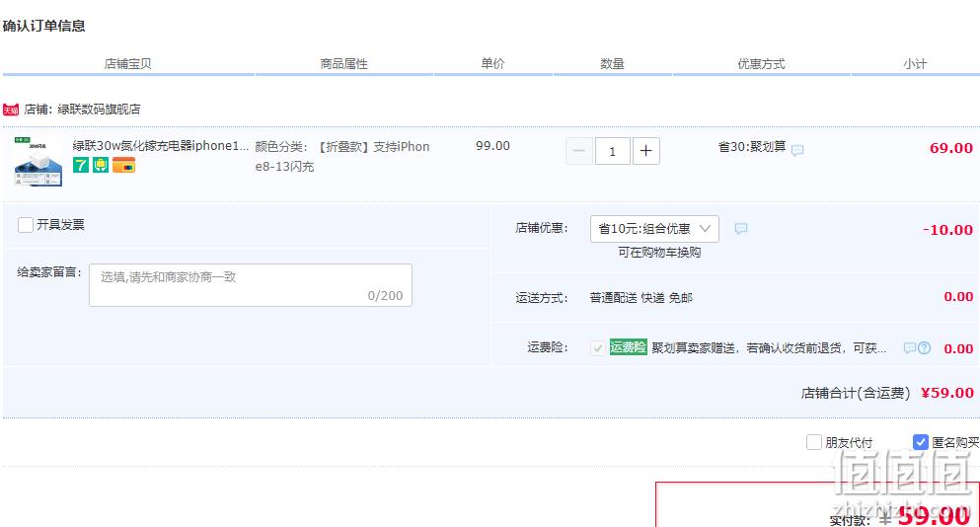The image size is (980, 527).
Task: Click the 给卖家留言 message box
Action: [251, 285]
